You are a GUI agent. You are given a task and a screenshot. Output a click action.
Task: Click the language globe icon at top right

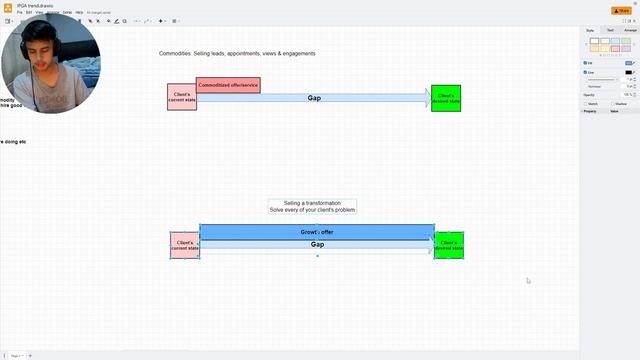(635, 3)
